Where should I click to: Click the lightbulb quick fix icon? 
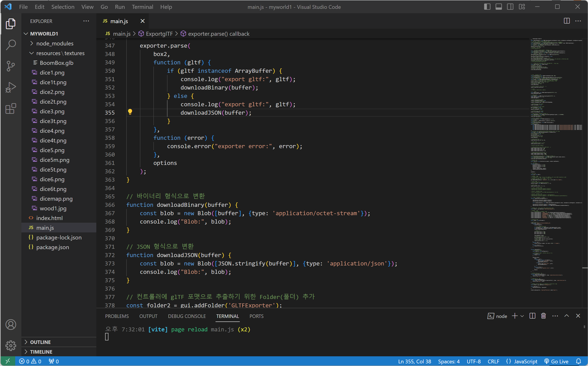pos(130,112)
